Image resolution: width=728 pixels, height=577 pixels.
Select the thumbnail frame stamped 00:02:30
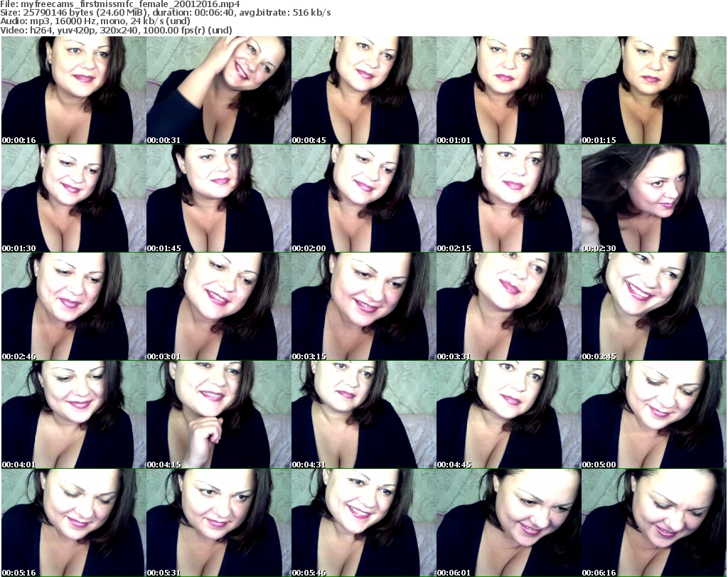[x=654, y=198]
